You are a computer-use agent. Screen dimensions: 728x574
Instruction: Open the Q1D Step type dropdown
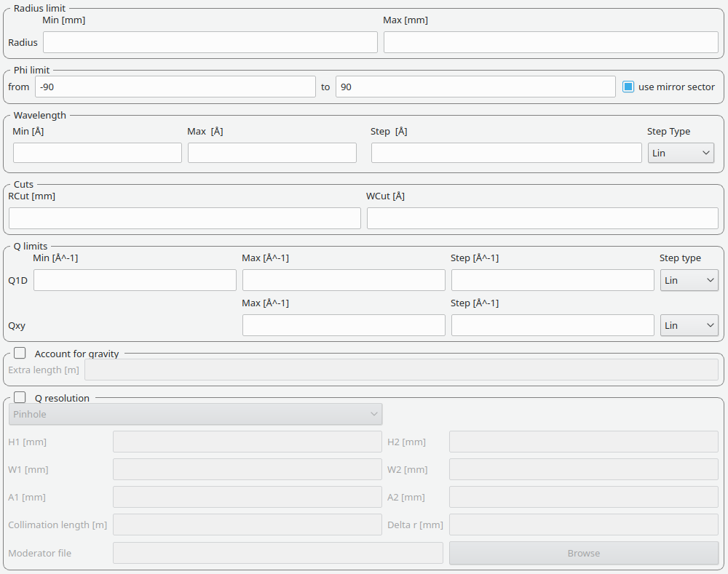[x=689, y=280]
